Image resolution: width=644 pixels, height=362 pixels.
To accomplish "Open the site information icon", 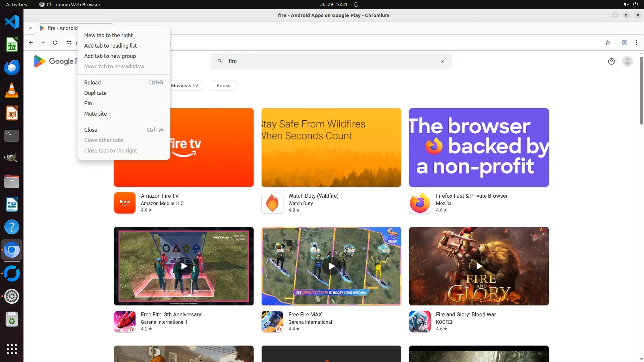I will point(69,43).
